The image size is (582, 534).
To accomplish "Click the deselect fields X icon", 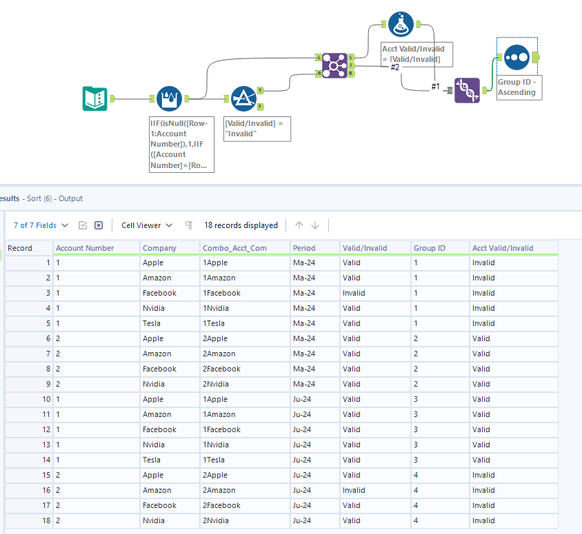I will coord(98,225).
